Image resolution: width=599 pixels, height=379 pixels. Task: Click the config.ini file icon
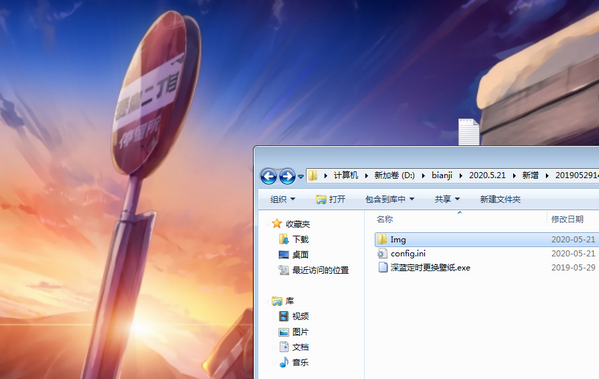(382, 254)
